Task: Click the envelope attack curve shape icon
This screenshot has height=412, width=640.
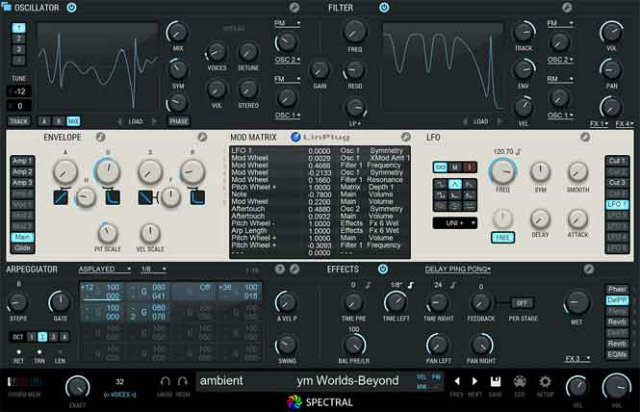Action: [x=61, y=198]
